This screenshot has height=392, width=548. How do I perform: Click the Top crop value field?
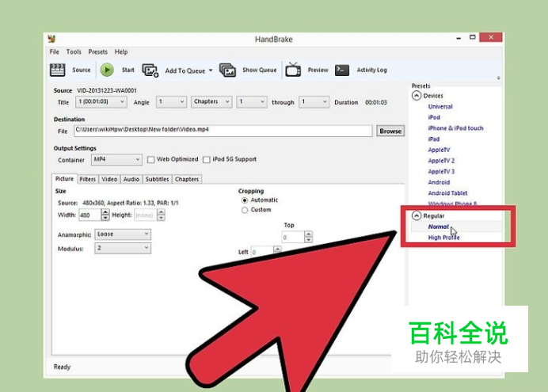(x=293, y=238)
